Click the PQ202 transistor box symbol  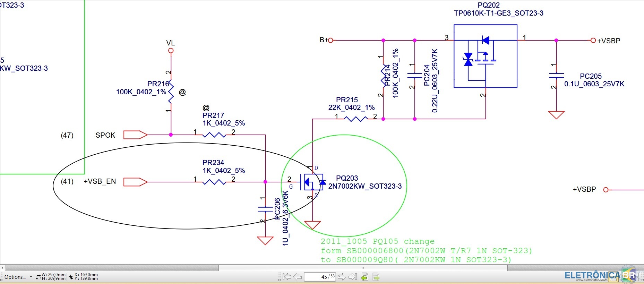(485, 56)
